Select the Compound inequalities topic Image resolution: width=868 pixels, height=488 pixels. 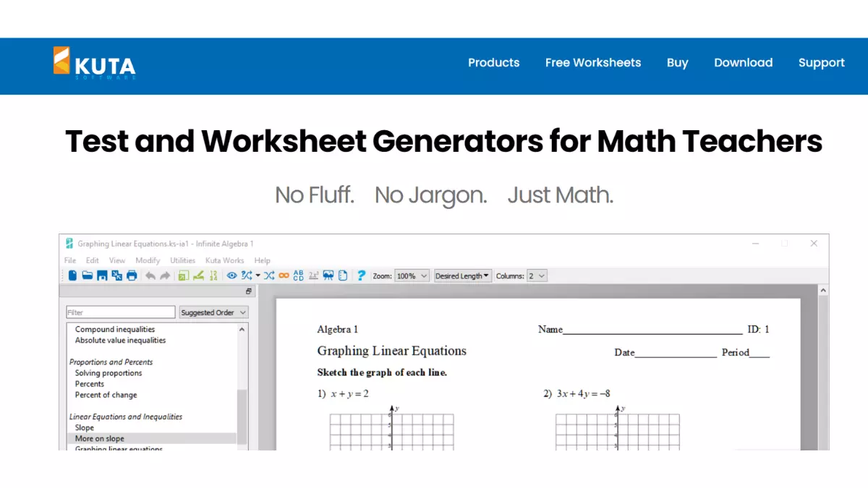[x=115, y=330]
